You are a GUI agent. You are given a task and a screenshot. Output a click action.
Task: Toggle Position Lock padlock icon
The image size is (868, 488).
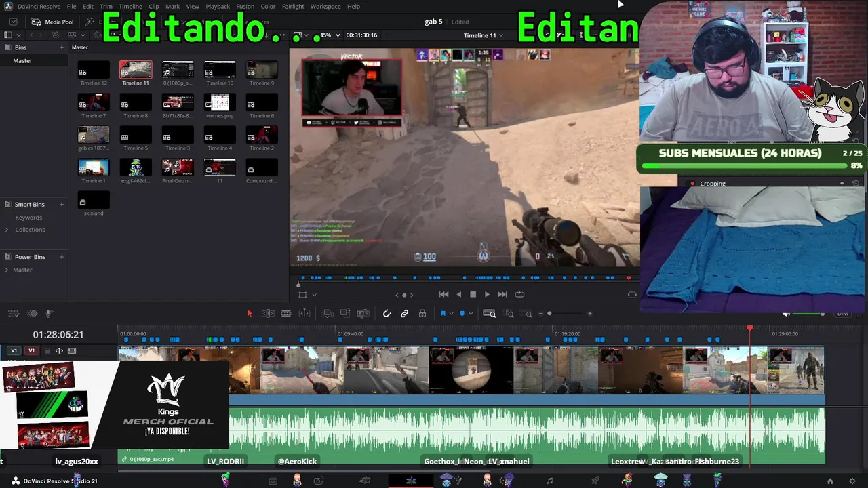point(422,313)
